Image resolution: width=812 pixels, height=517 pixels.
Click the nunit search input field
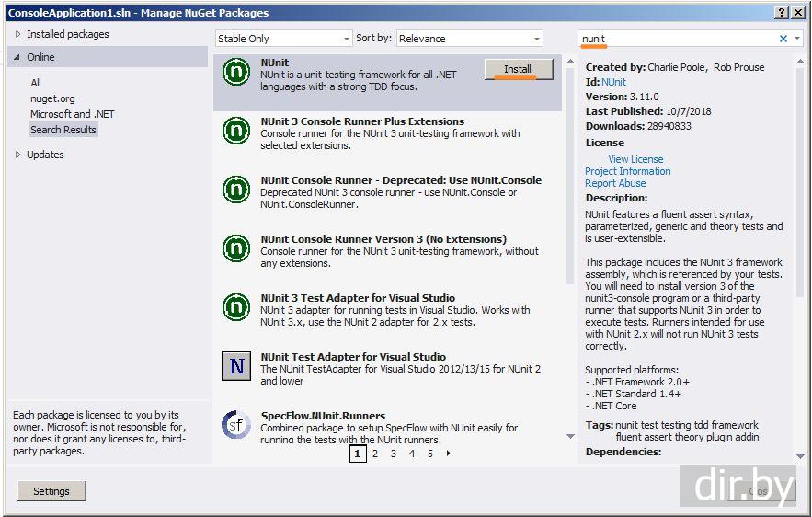(676, 39)
